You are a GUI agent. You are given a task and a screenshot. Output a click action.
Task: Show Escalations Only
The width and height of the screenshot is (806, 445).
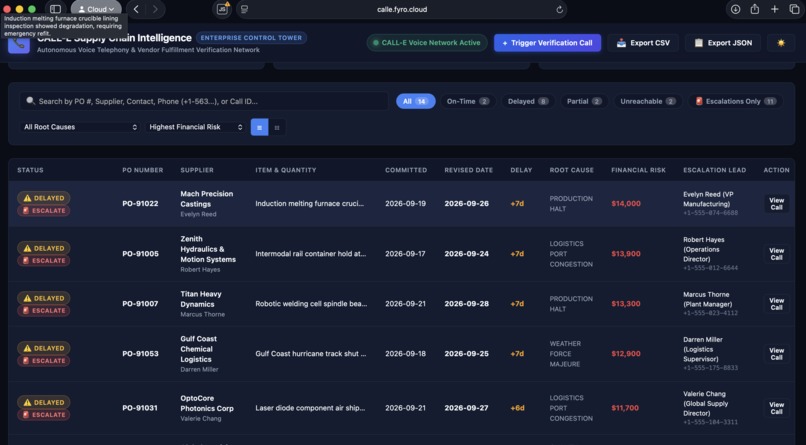[x=735, y=101]
